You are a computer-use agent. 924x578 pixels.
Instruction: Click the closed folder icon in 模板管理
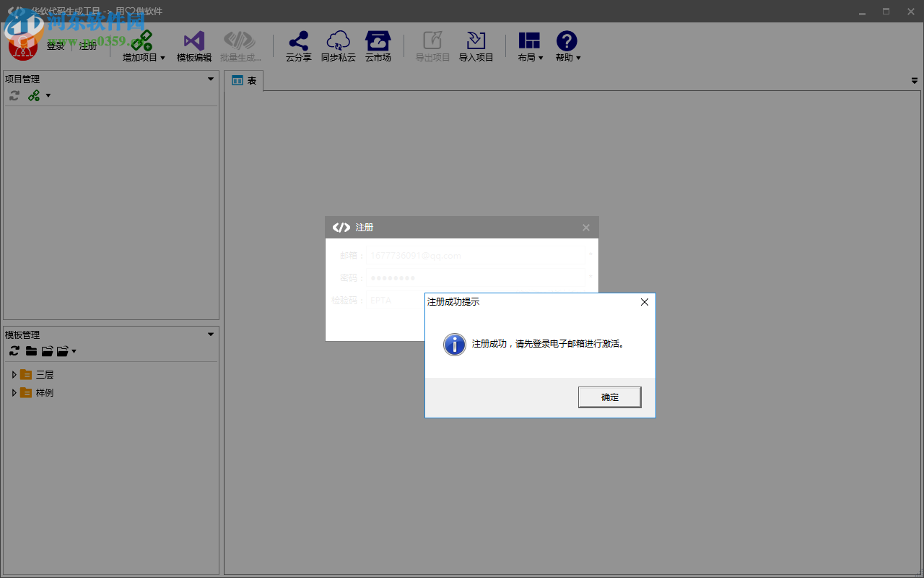pyautogui.click(x=31, y=351)
